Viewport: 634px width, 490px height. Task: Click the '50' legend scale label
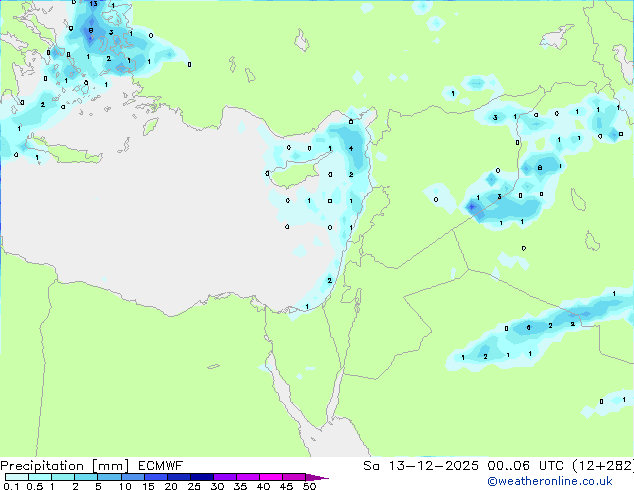pyautogui.click(x=310, y=486)
